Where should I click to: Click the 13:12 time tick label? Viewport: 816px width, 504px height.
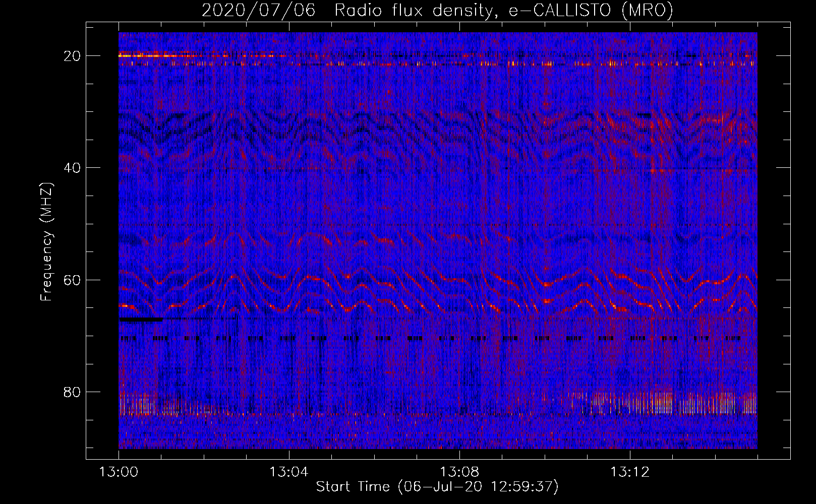click(x=630, y=472)
